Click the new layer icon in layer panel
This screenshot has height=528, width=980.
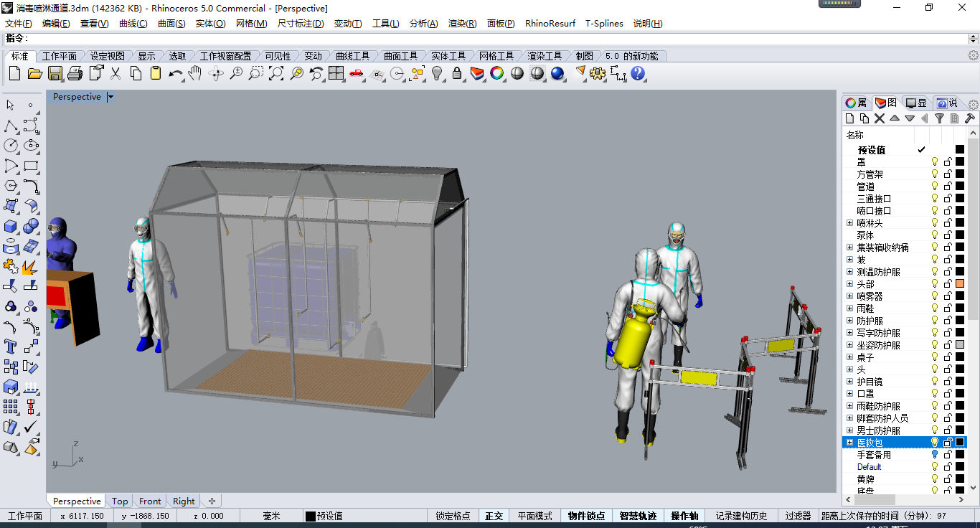pos(850,118)
